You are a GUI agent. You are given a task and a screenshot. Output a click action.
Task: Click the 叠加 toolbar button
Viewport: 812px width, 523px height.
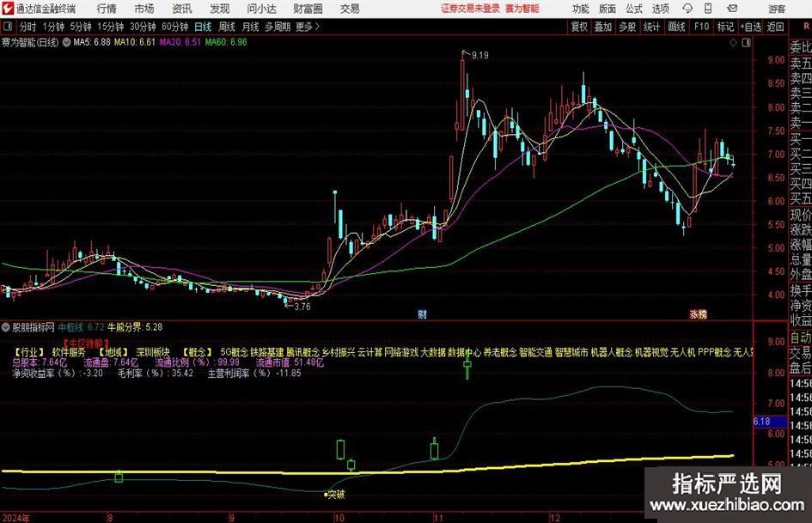coord(603,27)
